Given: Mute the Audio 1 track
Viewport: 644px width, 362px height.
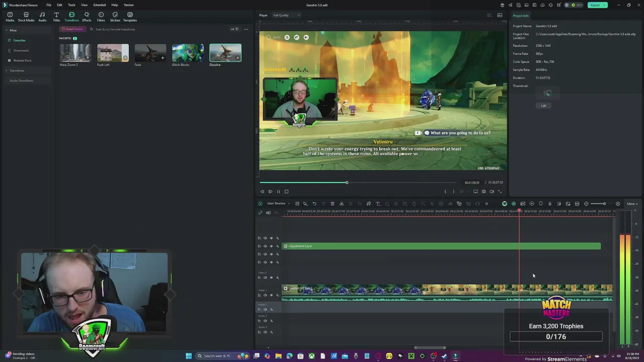Looking at the screenshot, I should 265,309.
